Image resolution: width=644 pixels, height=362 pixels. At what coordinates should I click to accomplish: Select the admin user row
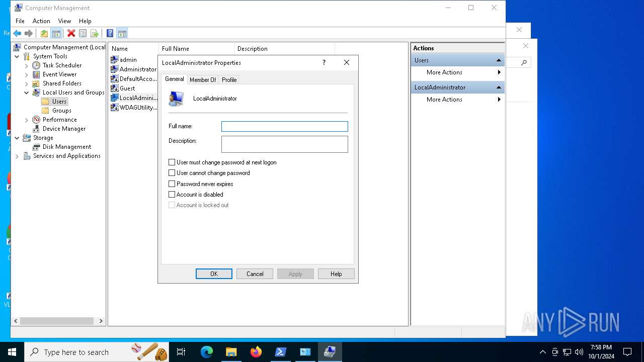pyautogui.click(x=128, y=60)
